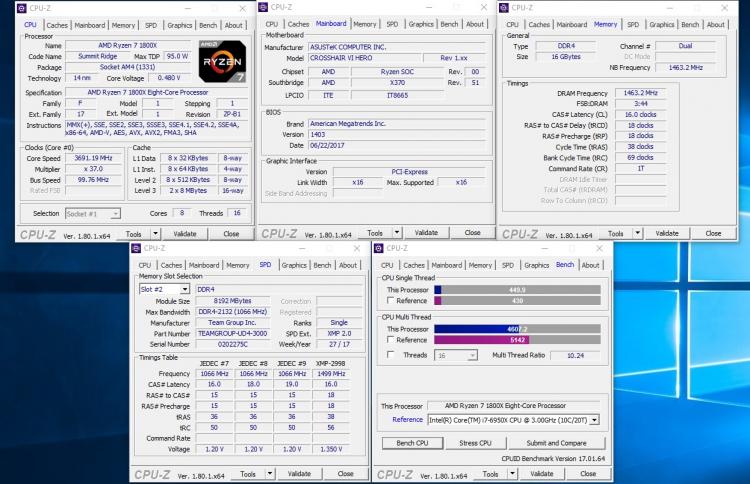Click the Bench CPU button

(412, 443)
